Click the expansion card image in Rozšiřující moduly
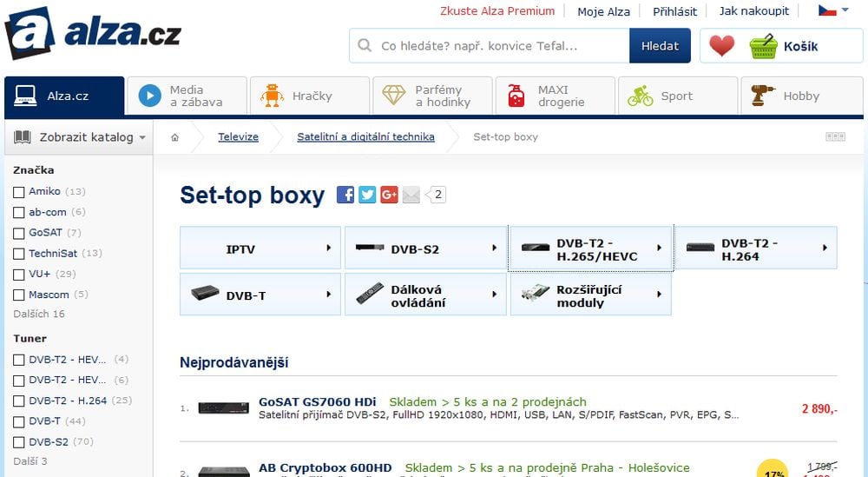The height and width of the screenshot is (477, 868). coord(536,294)
